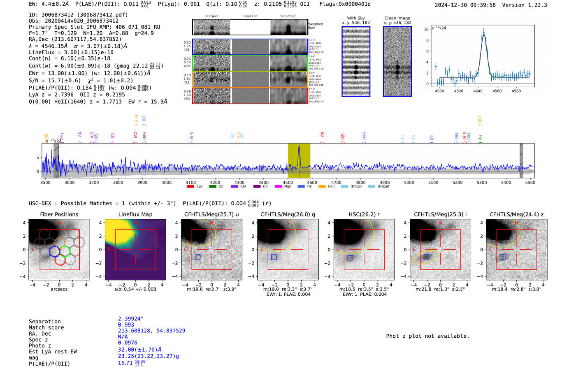Select the red-bordered fiber spectrum row
The height and width of the screenshot is (392, 576).
(x=250, y=95)
